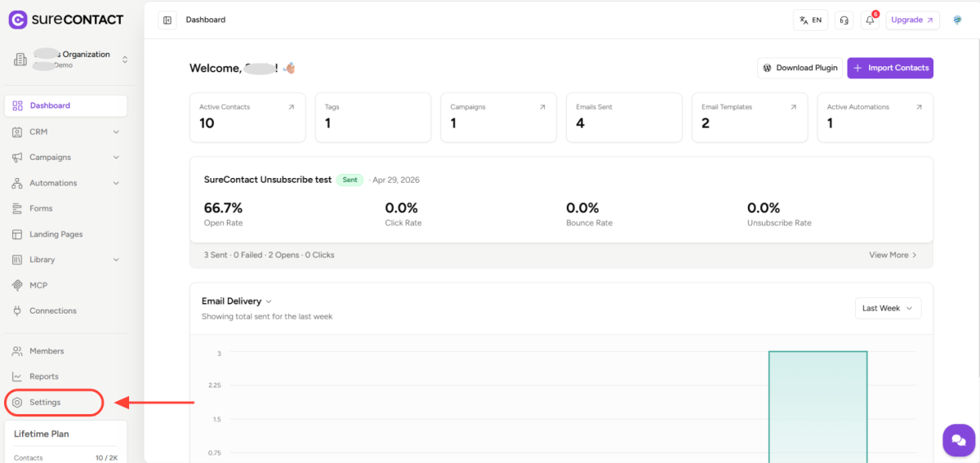
Task: Click the Library icon in sidebar
Action: 18,260
